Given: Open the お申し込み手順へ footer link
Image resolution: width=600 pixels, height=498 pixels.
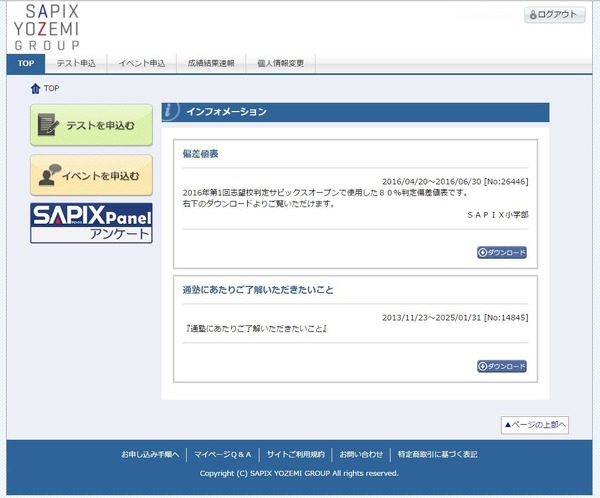Looking at the screenshot, I should pyautogui.click(x=150, y=454).
